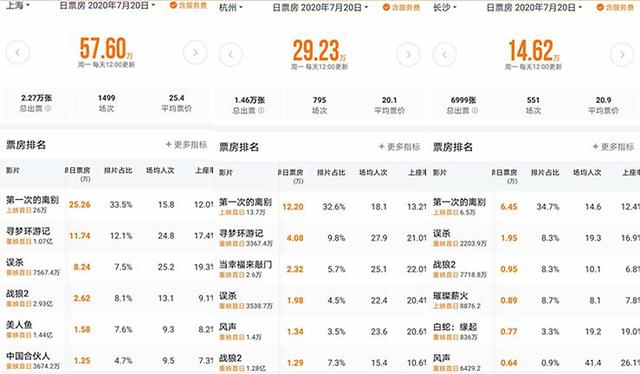Open 白蛇：缘起 row in Changsha ranking
This screenshot has width=640, height=374.
coord(534,332)
